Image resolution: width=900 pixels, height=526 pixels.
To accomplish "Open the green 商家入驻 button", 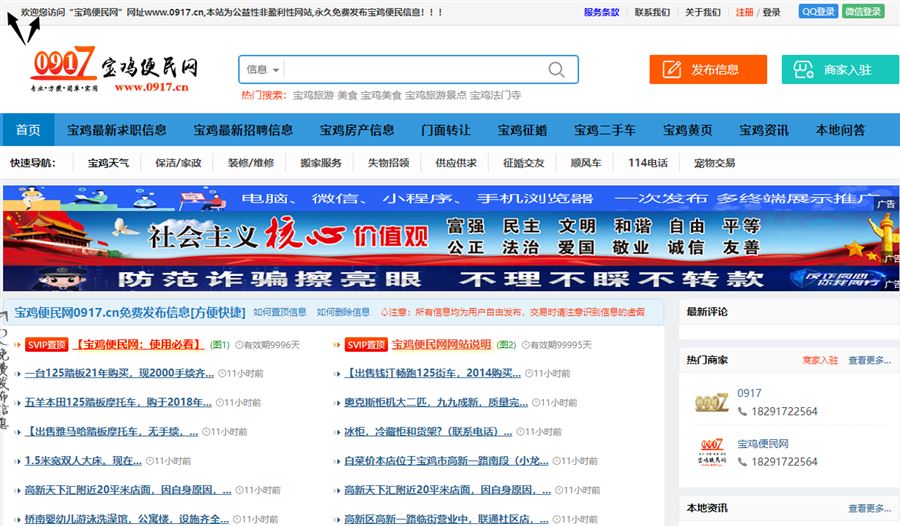I will pos(838,70).
